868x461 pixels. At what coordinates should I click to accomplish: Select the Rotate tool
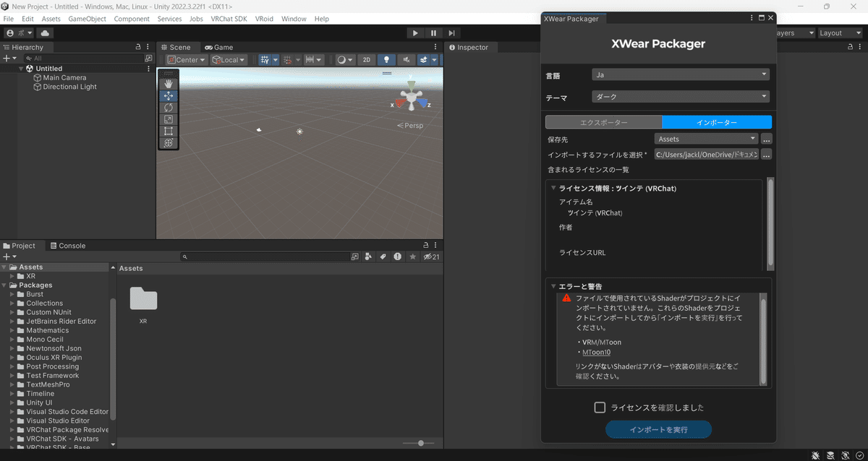coord(169,108)
